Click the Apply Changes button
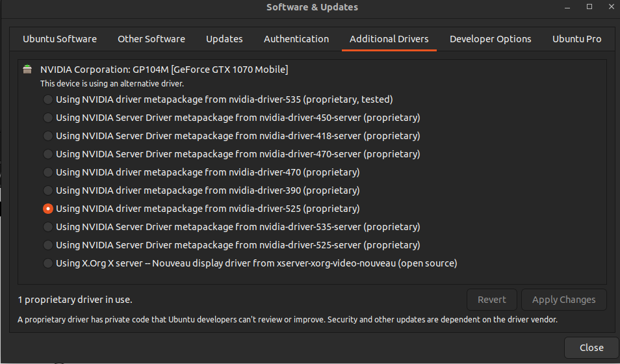Viewport: 620px width, 364px height. [564, 300]
